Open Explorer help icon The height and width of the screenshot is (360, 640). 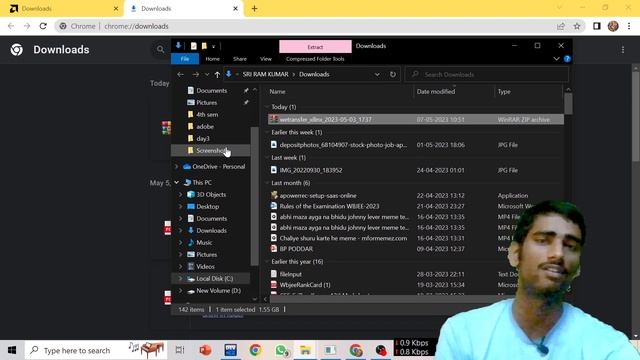(x=567, y=59)
